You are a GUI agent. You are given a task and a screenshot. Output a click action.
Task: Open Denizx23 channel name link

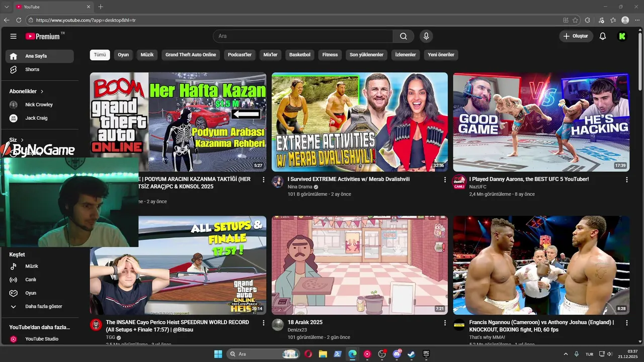297,330
